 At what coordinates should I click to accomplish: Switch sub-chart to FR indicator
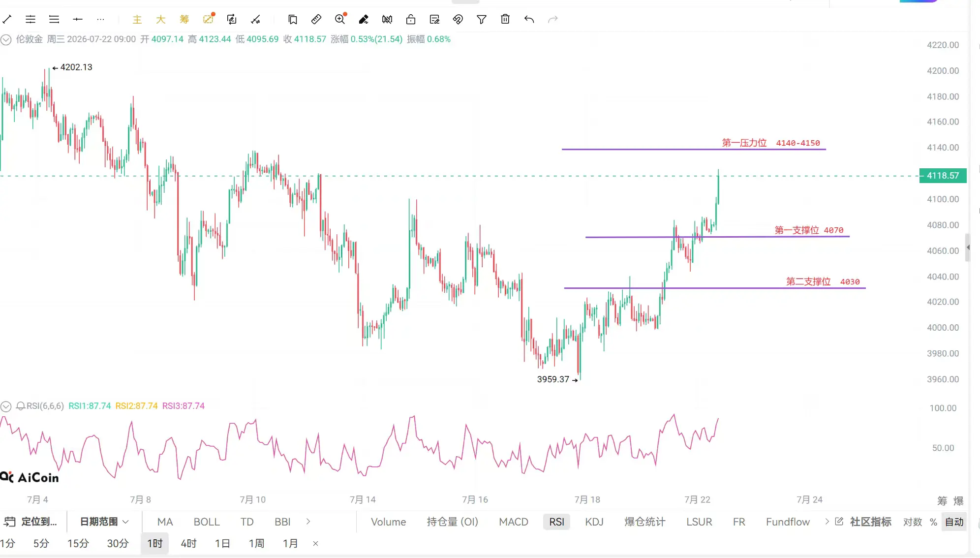[739, 522]
